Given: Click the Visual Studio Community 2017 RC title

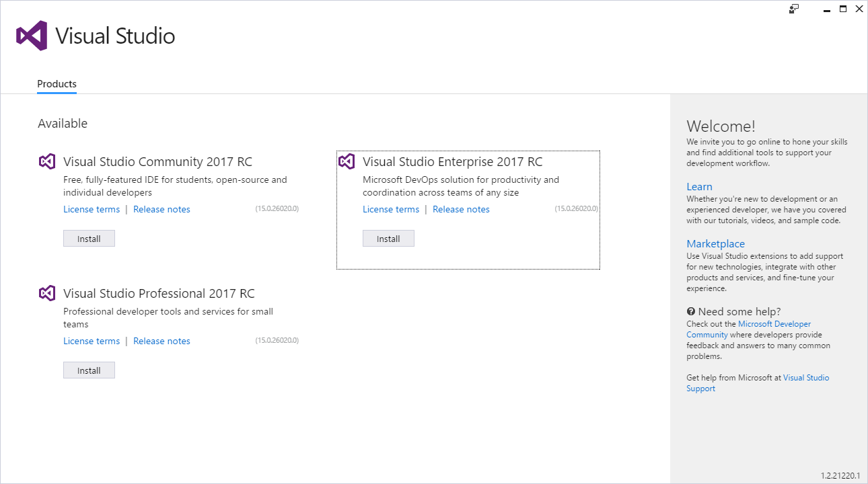Looking at the screenshot, I should [x=157, y=161].
